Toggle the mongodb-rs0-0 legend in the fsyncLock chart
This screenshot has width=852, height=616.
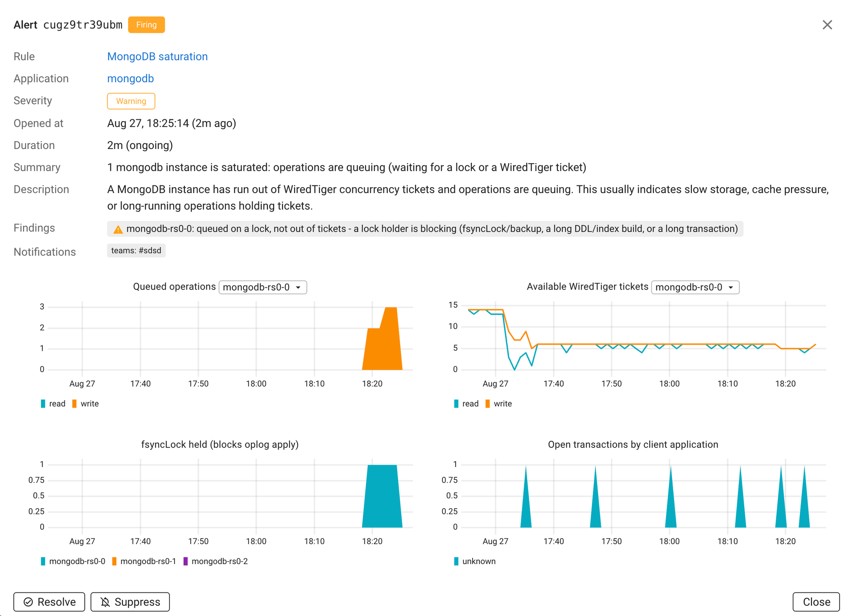pyautogui.click(x=73, y=561)
